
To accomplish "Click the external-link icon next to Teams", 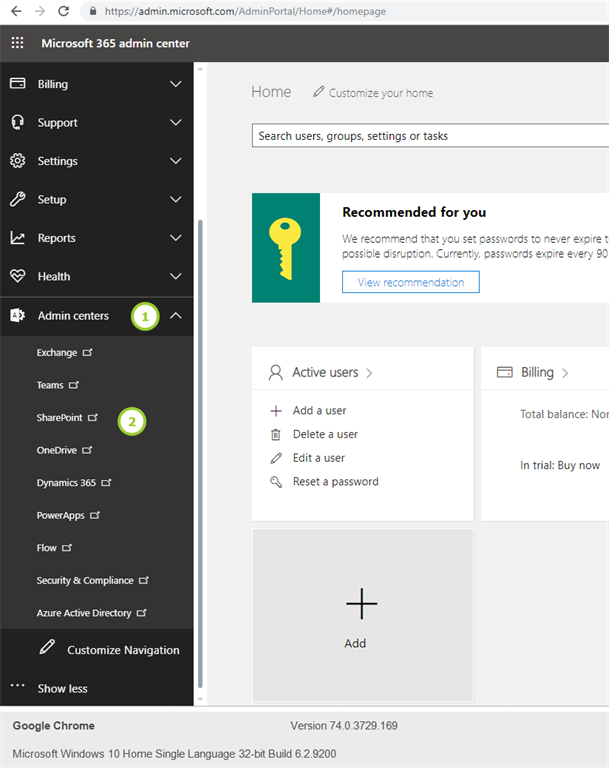I will pos(74,385).
